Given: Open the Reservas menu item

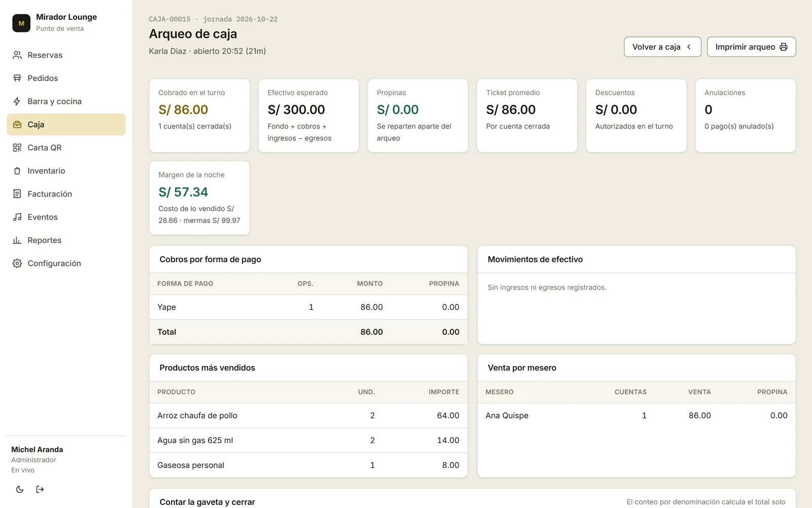Looking at the screenshot, I should coord(66,55).
